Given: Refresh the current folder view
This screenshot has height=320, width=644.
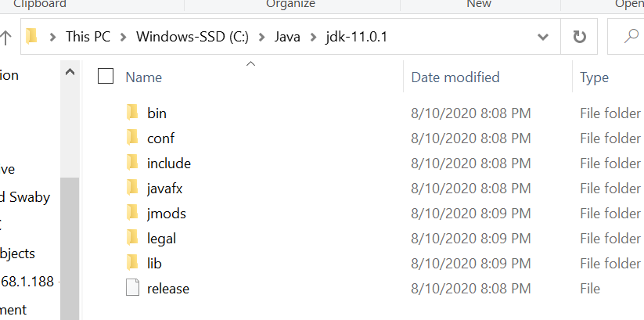Looking at the screenshot, I should coord(579,37).
